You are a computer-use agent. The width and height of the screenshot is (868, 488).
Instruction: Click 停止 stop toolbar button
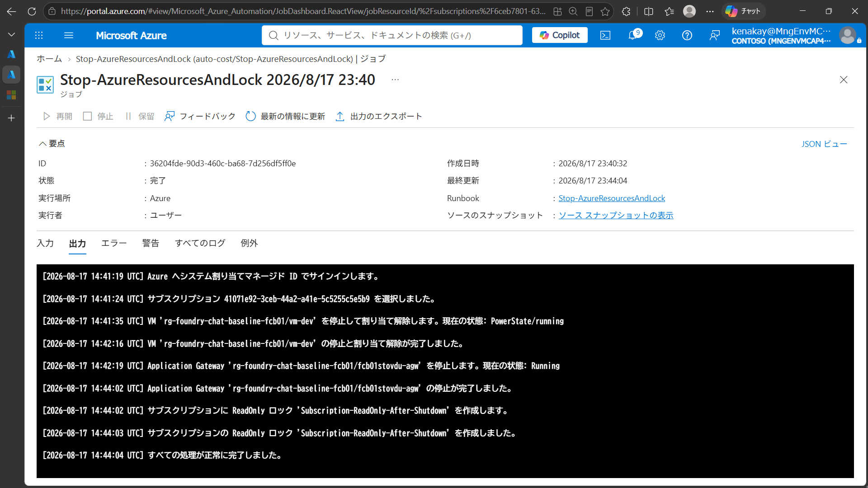[x=98, y=117]
